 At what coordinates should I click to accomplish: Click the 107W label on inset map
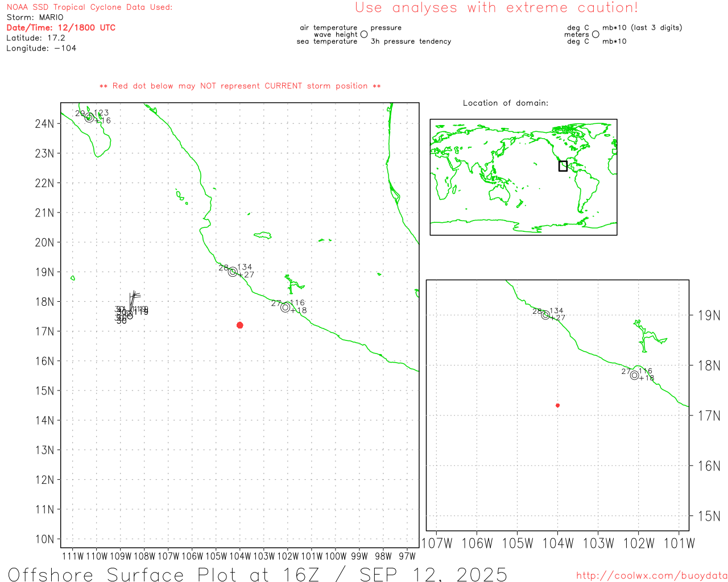[x=437, y=543]
